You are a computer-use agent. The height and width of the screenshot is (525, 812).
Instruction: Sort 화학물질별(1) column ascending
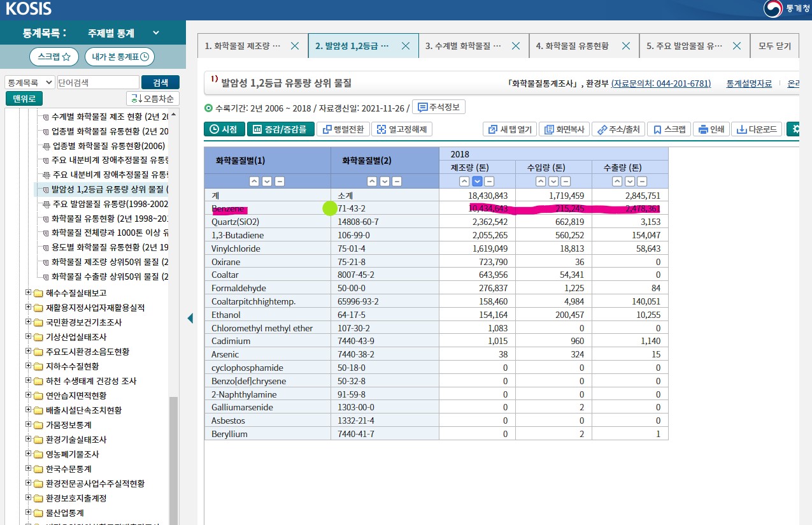tap(255, 181)
